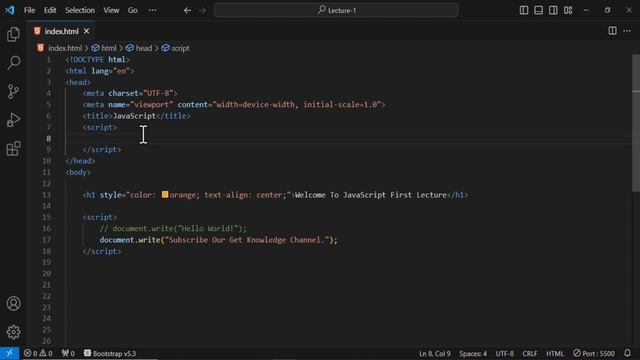The width and height of the screenshot is (640, 360).
Task: Open the Selection menu
Action: (x=80, y=10)
